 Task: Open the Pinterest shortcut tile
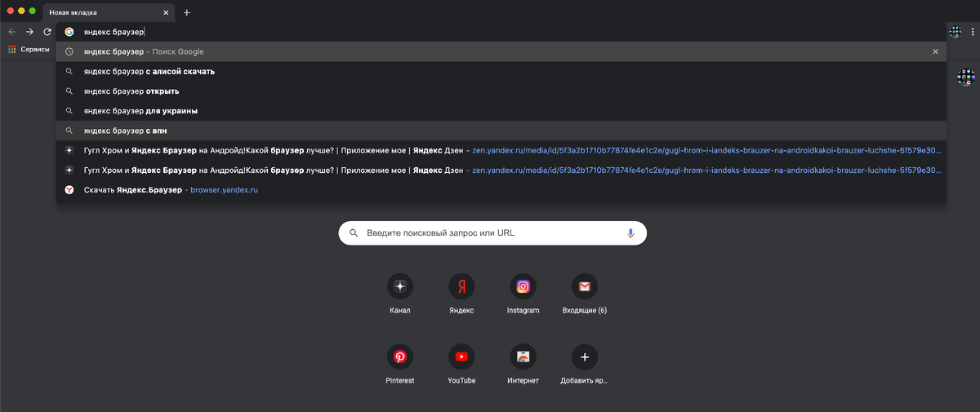click(x=400, y=365)
